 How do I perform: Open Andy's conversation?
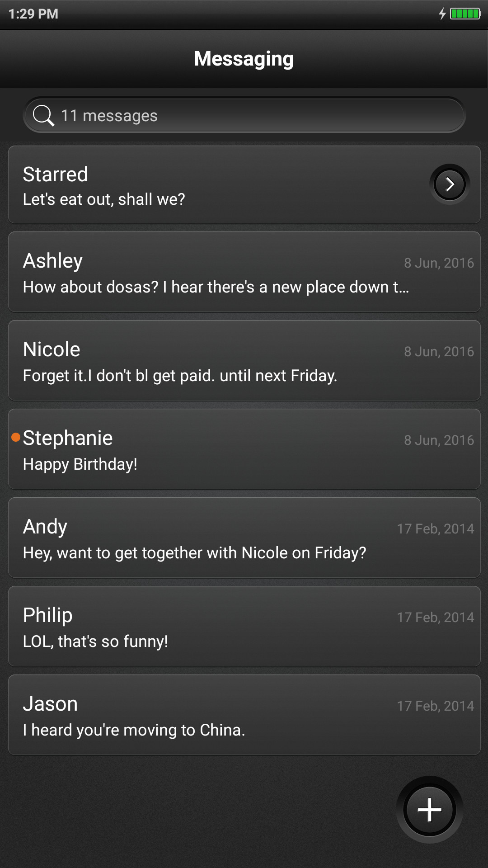point(244,538)
